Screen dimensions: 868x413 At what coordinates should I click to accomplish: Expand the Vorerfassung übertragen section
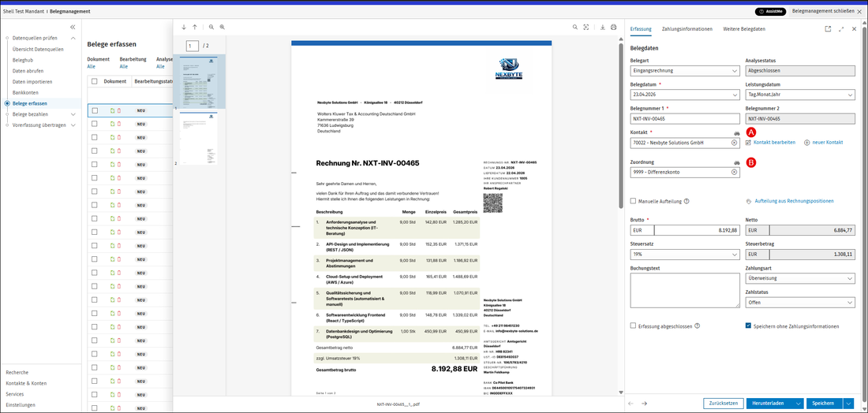[73, 125]
